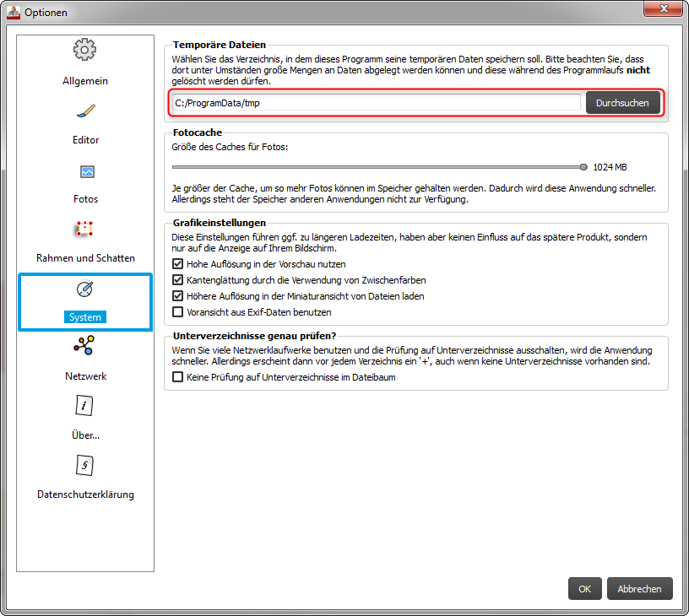This screenshot has height=616, width=689.
Task: Click the System gauge icon
Action: point(84,289)
